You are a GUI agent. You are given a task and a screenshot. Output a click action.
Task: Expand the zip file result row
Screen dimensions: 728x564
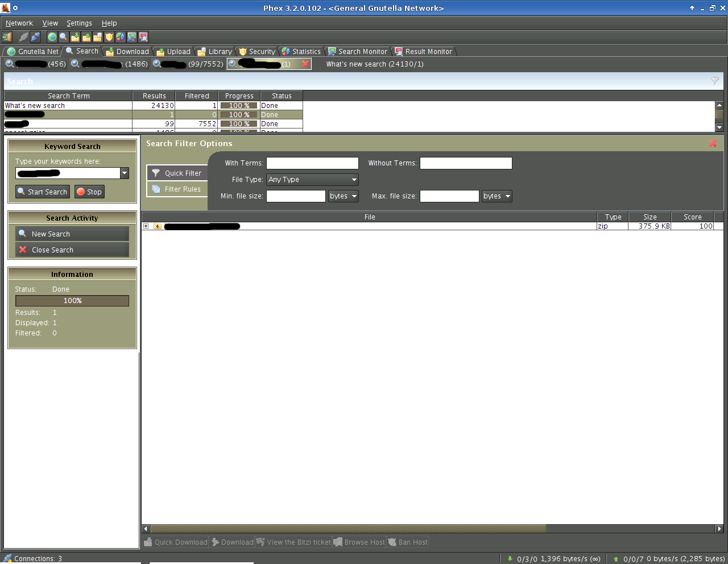tap(146, 226)
